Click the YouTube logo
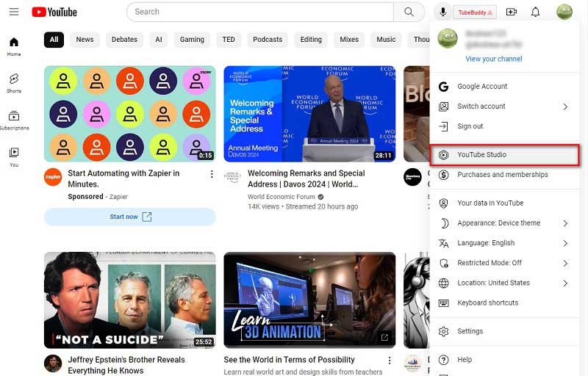The height and width of the screenshot is (376, 588). 54,12
